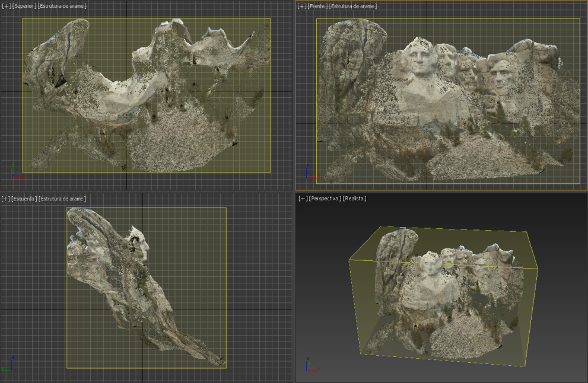This screenshot has width=588, height=383.
Task: Click the axis gizmo in the Frente viewport
Action: [x=312, y=171]
